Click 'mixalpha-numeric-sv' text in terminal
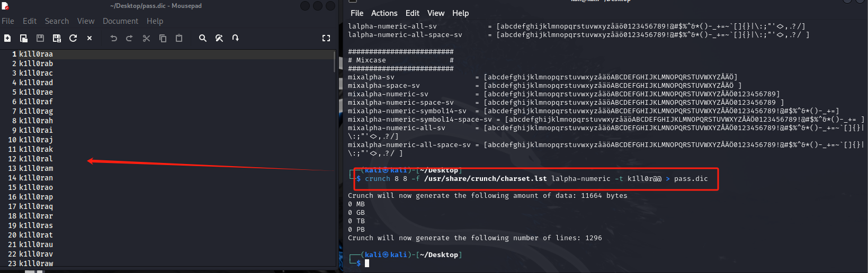Viewport: 868px width, 273px height. (388, 94)
